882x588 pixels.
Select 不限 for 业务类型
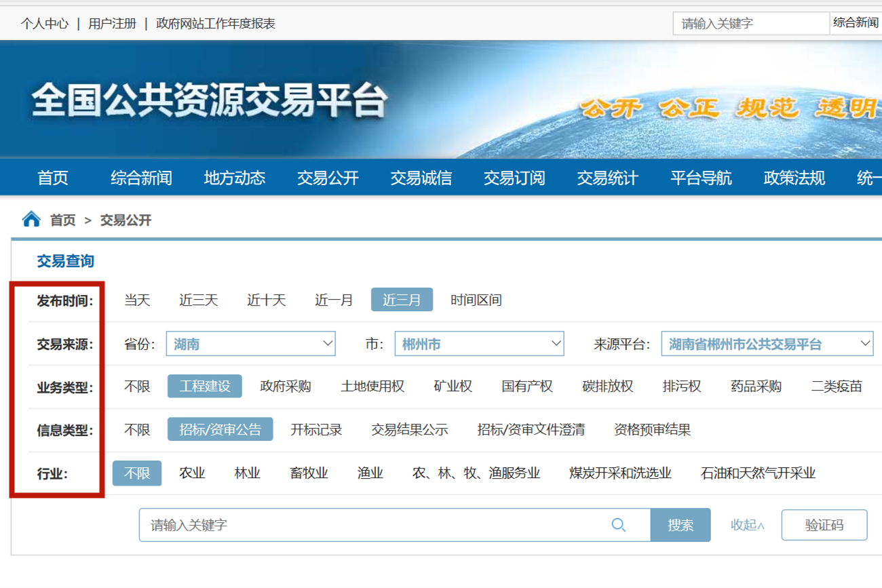click(137, 386)
